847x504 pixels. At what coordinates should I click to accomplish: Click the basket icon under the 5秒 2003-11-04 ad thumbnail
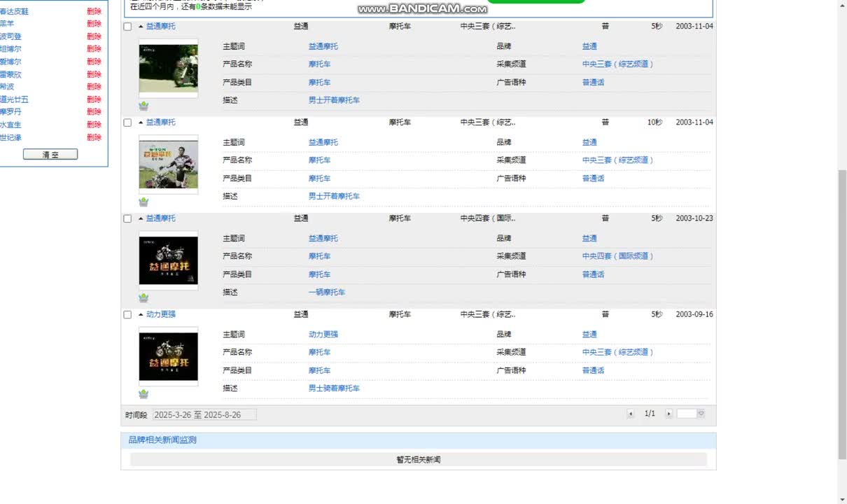[x=143, y=106]
